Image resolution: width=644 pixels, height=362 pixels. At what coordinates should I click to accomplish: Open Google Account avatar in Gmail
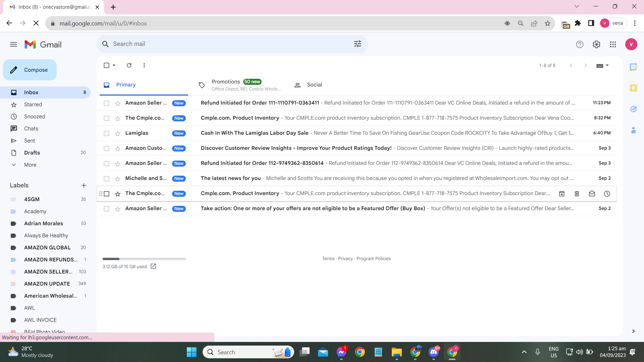pyautogui.click(x=631, y=44)
